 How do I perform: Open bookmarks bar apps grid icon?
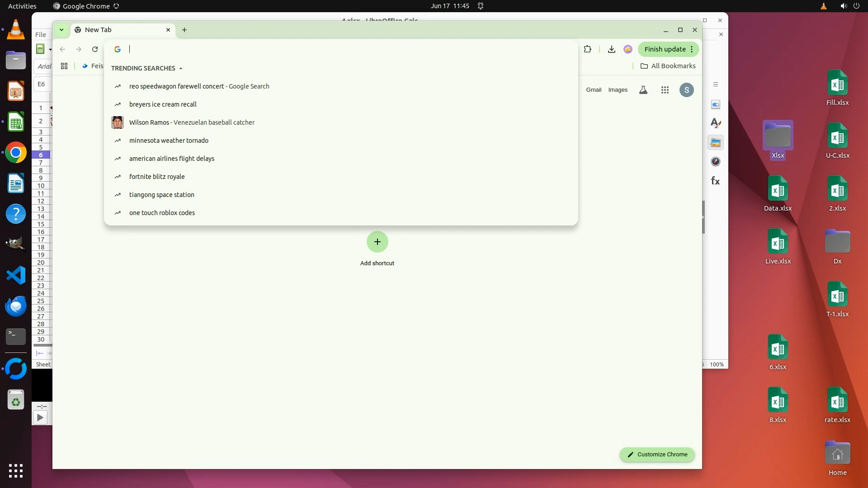tap(64, 66)
